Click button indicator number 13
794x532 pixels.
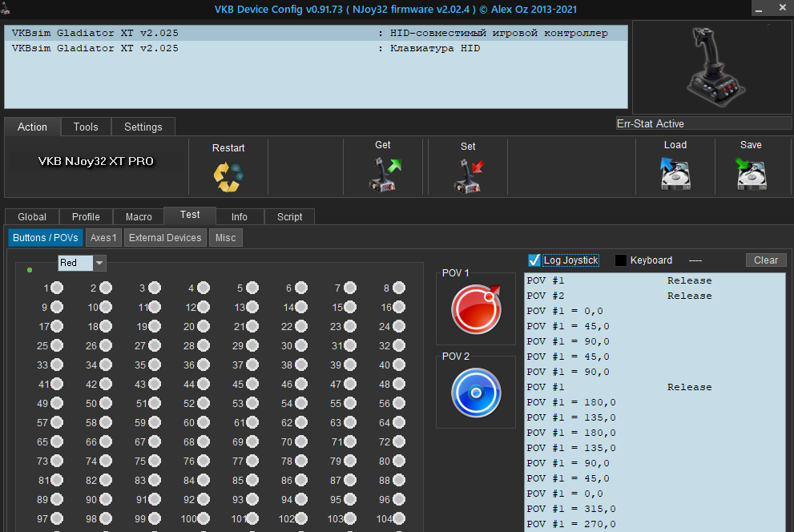pos(252,307)
